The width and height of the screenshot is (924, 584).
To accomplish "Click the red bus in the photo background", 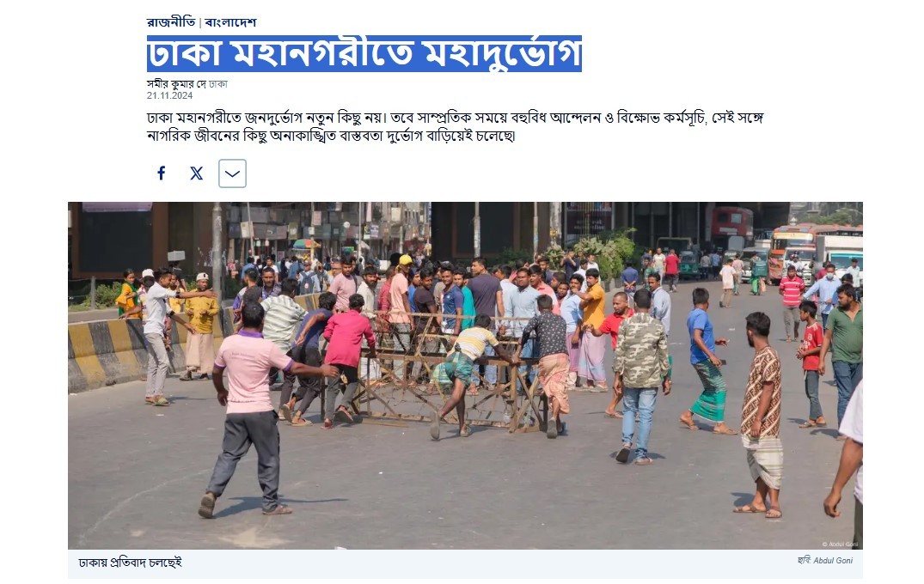I will click(731, 228).
